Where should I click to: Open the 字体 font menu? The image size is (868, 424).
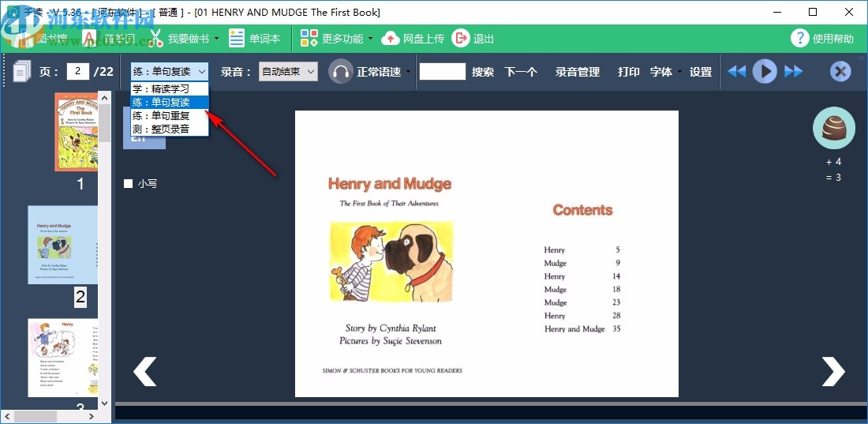point(661,72)
